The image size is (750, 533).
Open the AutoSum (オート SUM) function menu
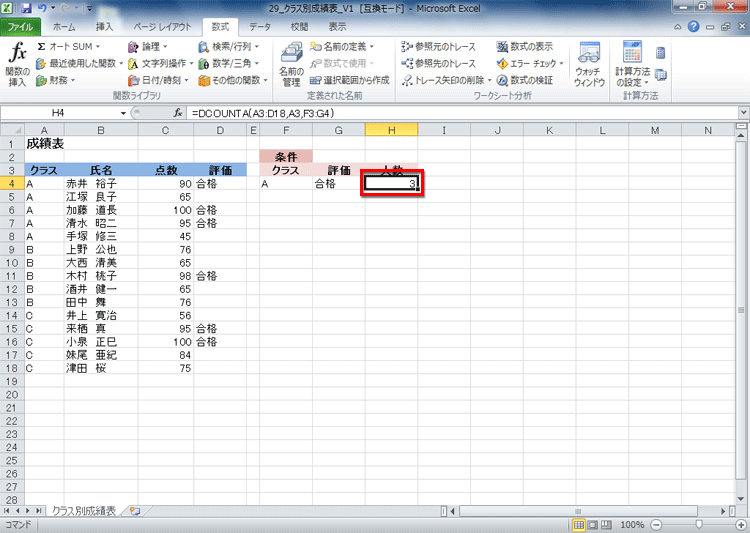pos(69,46)
